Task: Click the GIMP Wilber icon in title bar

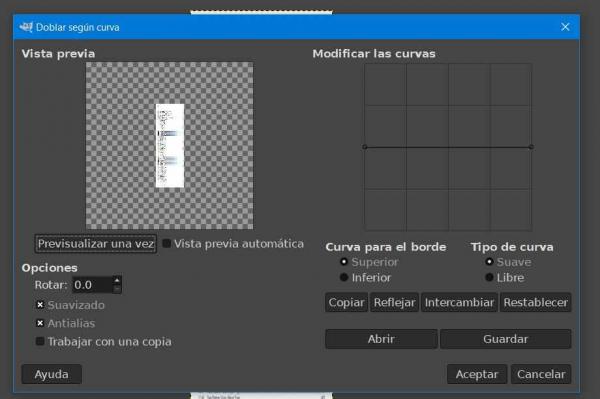Action: [26, 27]
